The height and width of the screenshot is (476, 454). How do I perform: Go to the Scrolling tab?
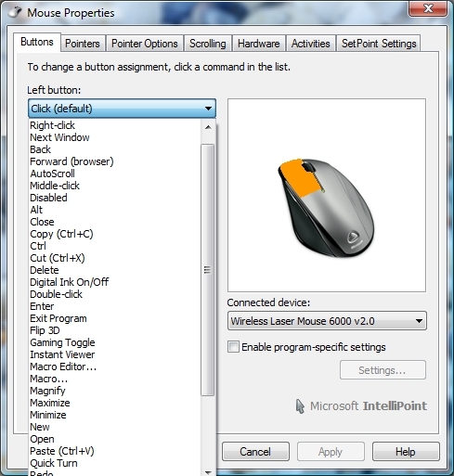[x=208, y=44]
